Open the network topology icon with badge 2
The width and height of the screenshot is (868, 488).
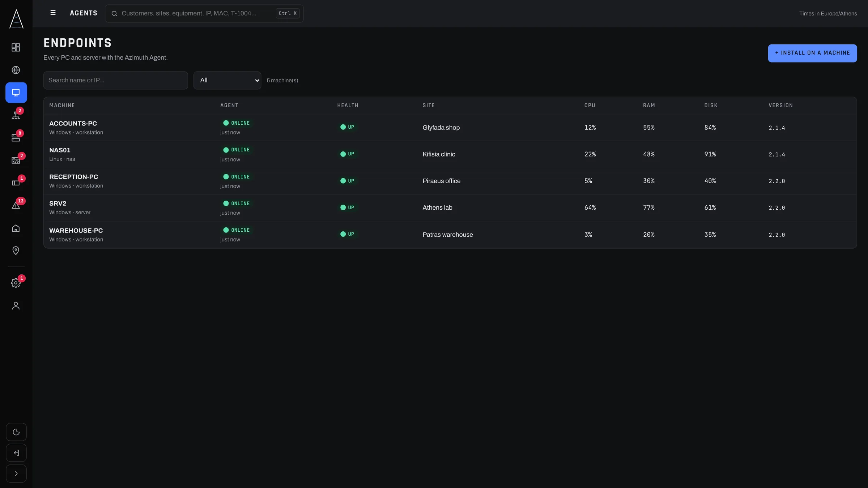pyautogui.click(x=16, y=115)
